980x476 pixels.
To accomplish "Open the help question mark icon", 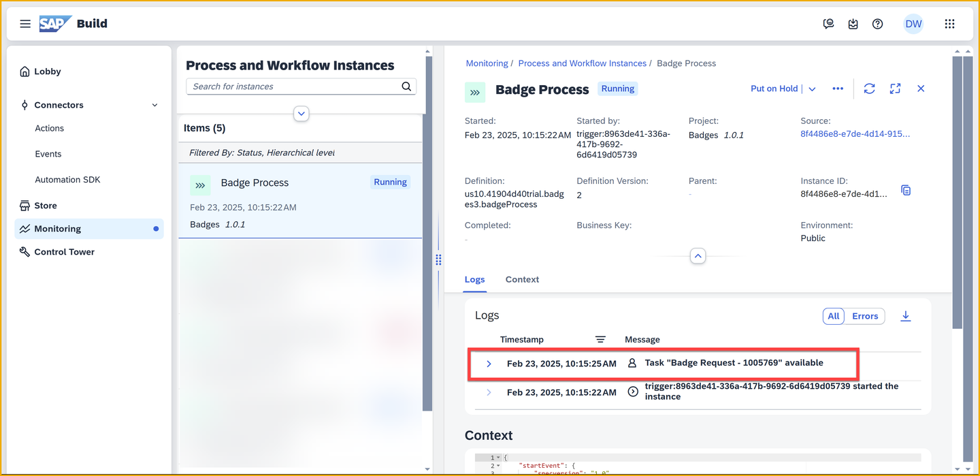I will click(x=878, y=24).
